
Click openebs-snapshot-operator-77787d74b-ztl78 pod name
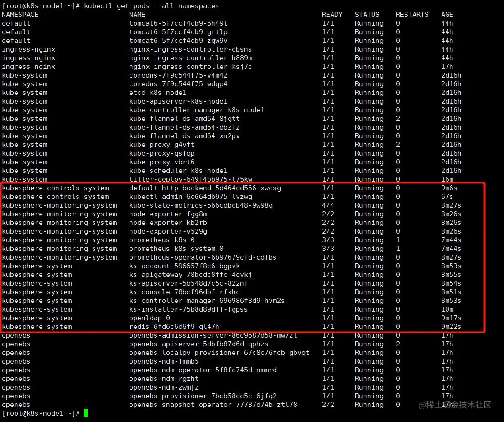(x=213, y=405)
